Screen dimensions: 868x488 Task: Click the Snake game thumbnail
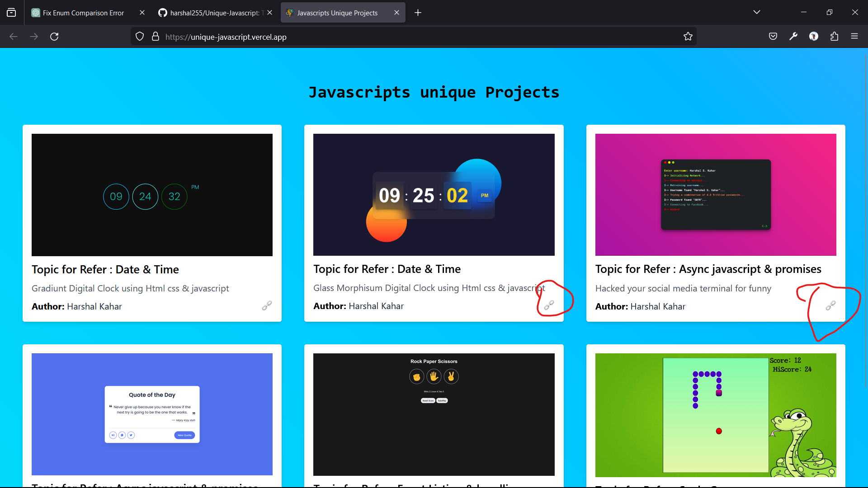pyautogui.click(x=716, y=414)
